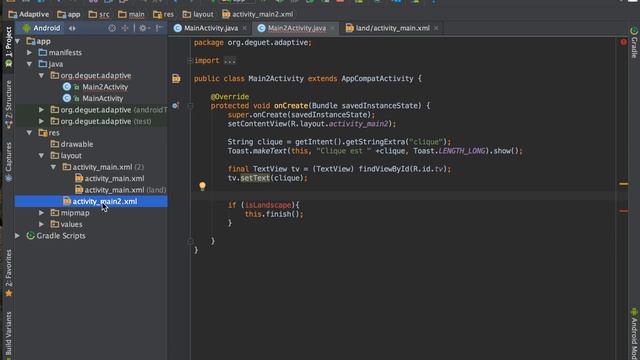Open the Structure side tool window tab

(8, 104)
